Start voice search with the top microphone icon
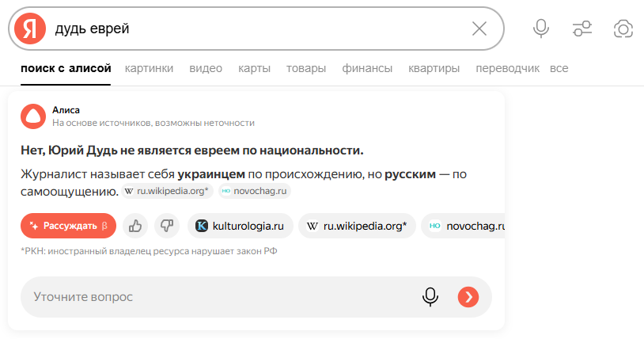 click(x=541, y=29)
